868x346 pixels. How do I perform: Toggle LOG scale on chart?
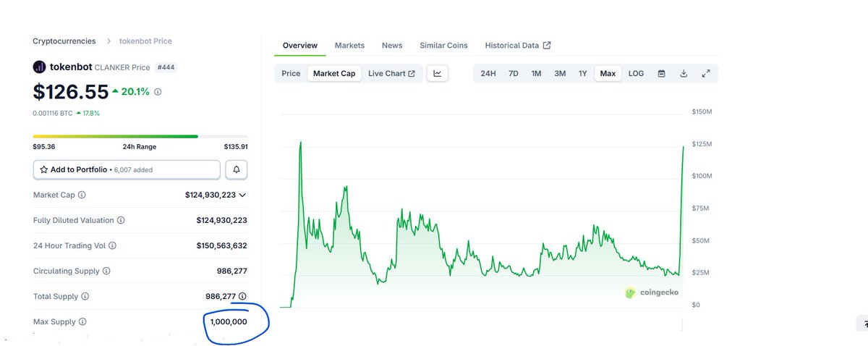click(x=636, y=74)
